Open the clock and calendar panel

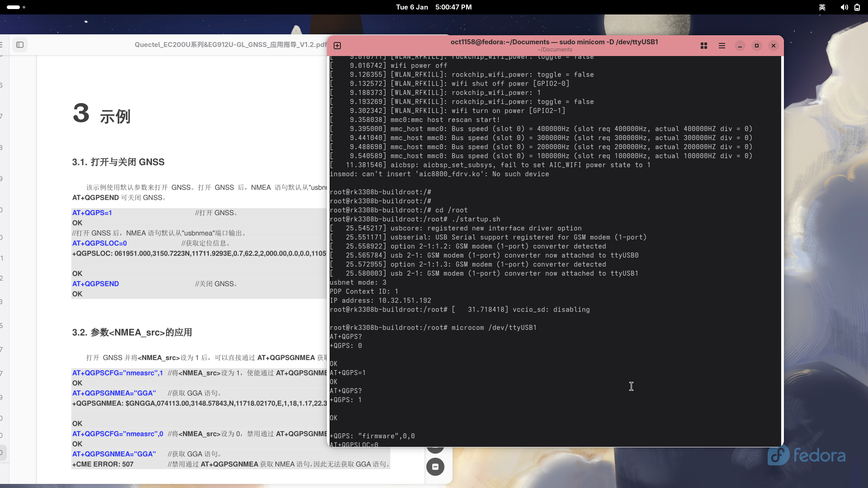(434, 7)
